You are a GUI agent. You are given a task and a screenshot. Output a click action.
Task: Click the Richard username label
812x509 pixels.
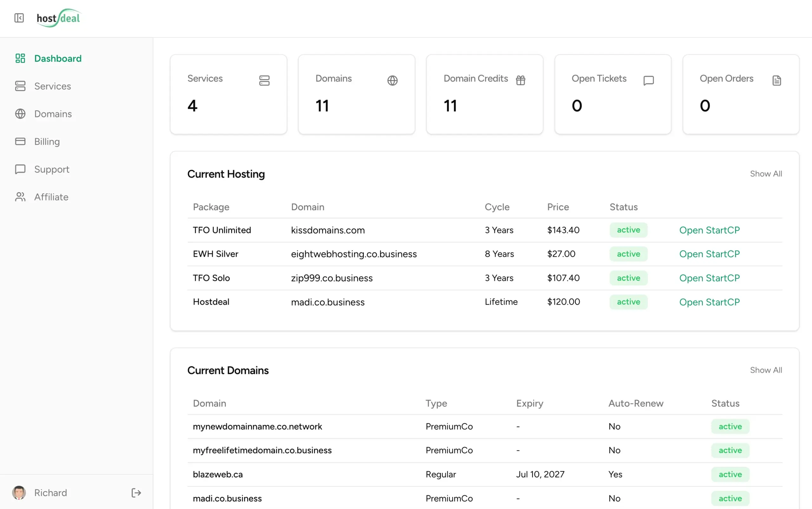[x=50, y=493]
